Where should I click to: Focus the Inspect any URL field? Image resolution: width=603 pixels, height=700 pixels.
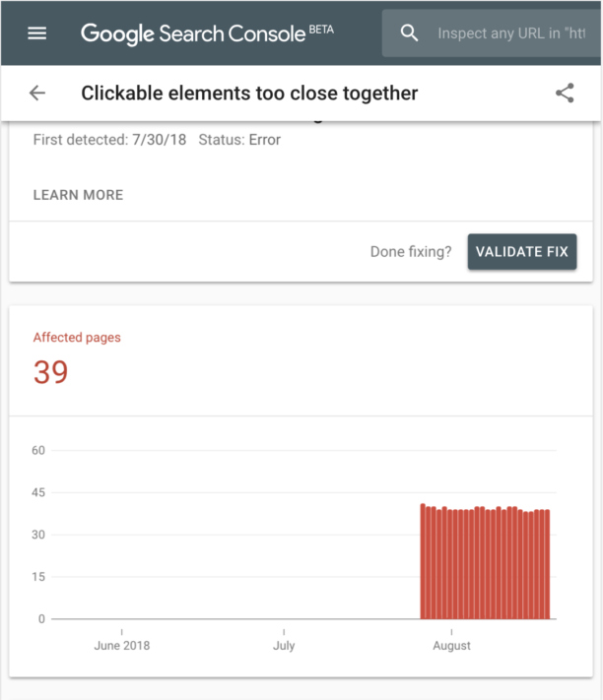coord(510,33)
